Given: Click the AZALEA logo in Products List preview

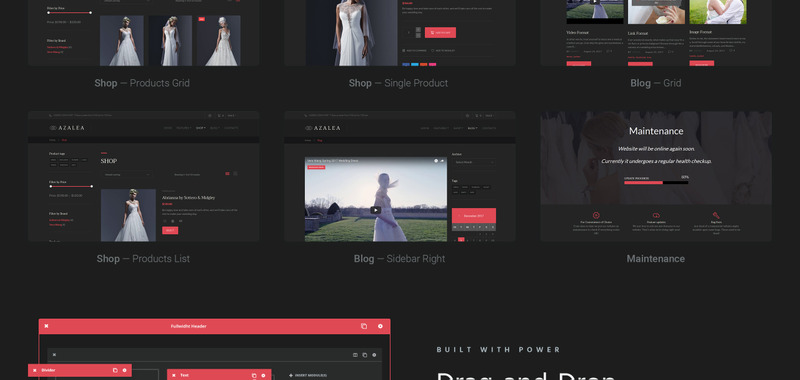Looking at the screenshot, I should click(67, 128).
